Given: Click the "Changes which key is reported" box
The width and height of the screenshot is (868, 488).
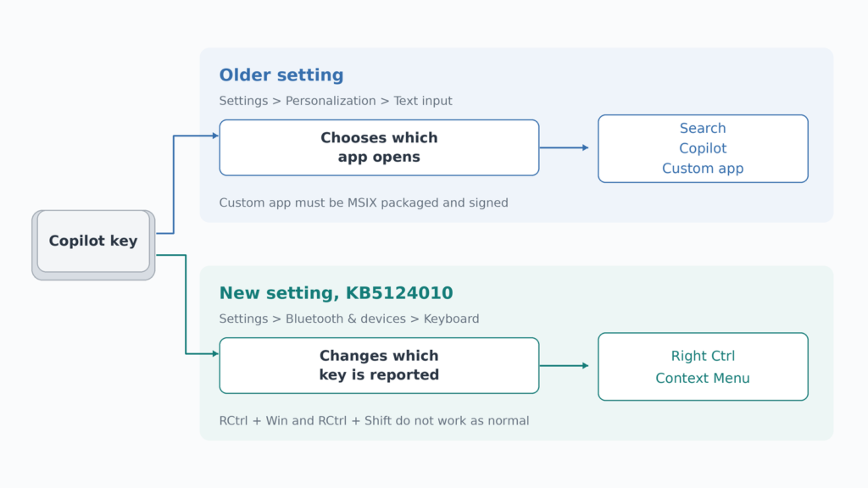Looking at the screenshot, I should click(x=379, y=366).
